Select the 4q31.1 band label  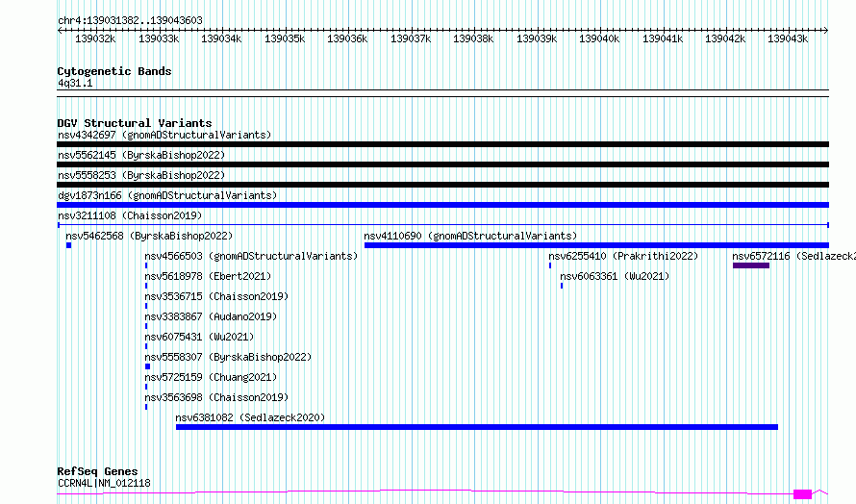point(75,83)
